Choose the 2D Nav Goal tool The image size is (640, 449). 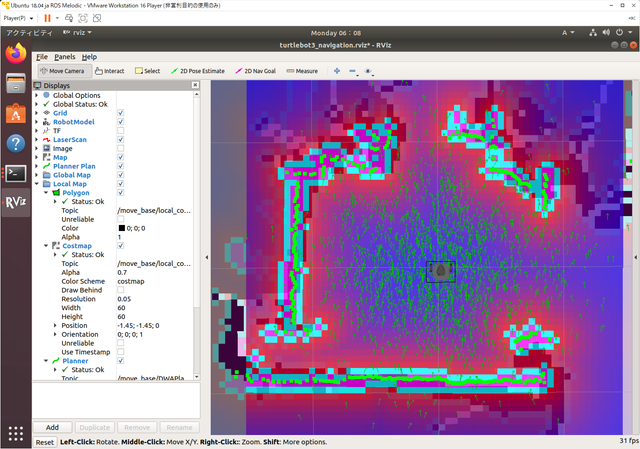[x=256, y=71]
